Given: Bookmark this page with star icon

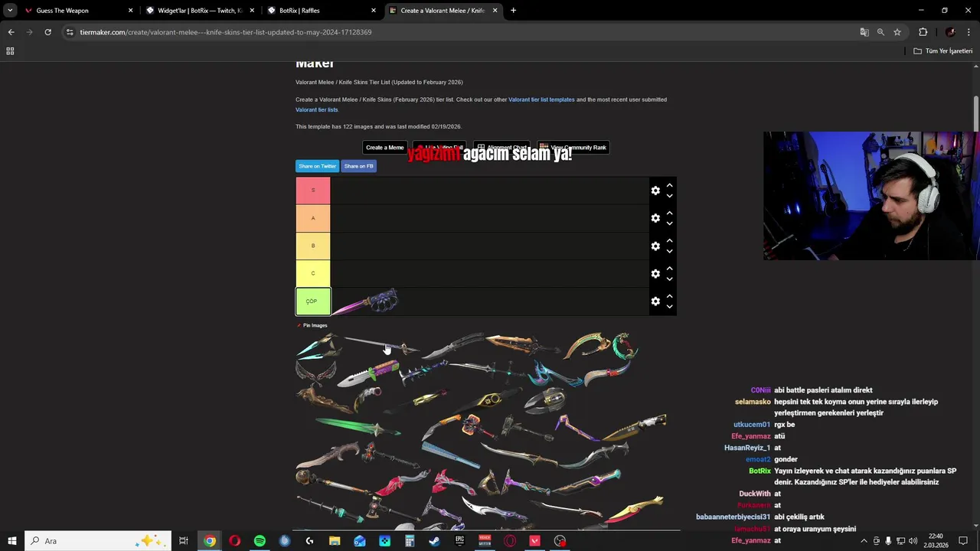Looking at the screenshot, I should coord(897,32).
